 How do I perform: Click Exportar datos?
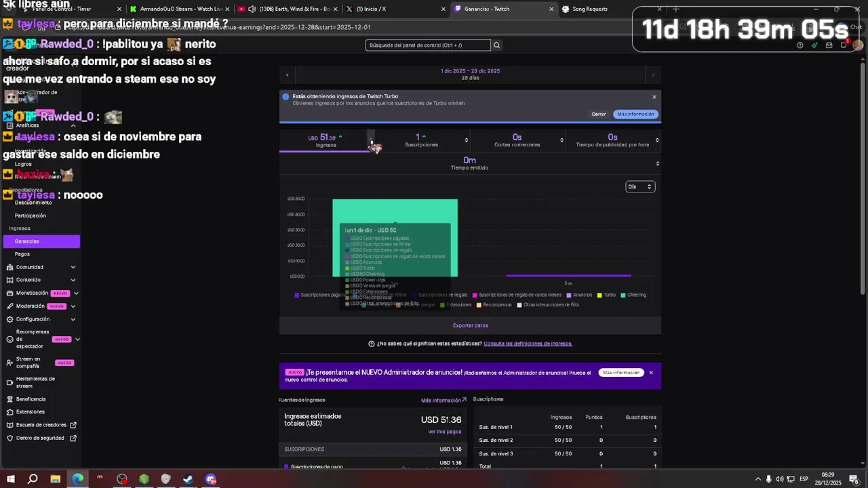(x=471, y=325)
